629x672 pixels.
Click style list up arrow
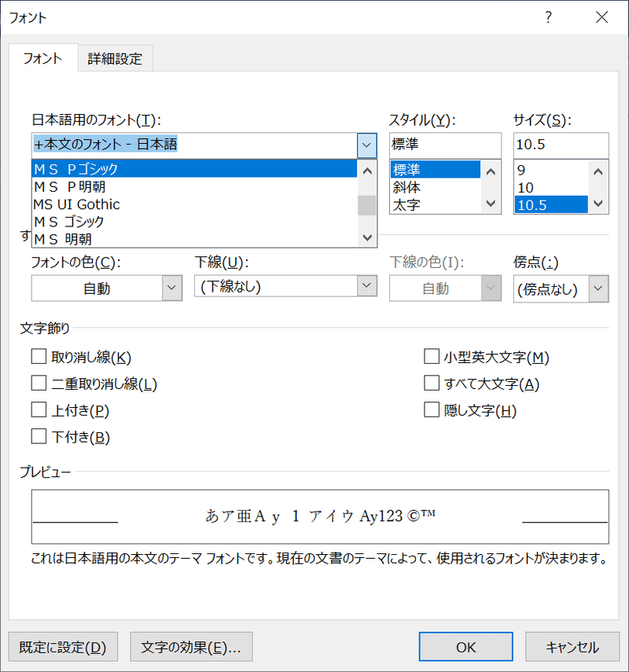(491, 172)
